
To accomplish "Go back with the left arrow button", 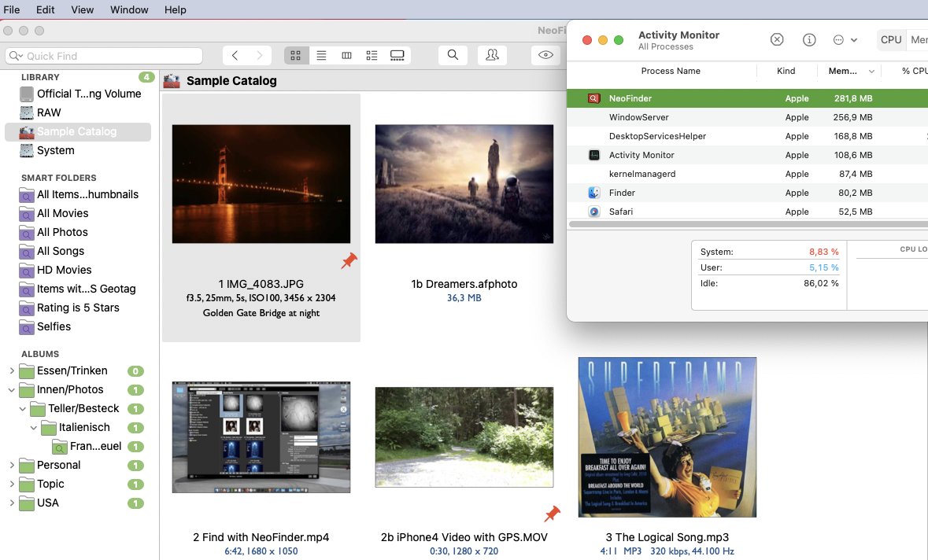I will (x=235, y=56).
